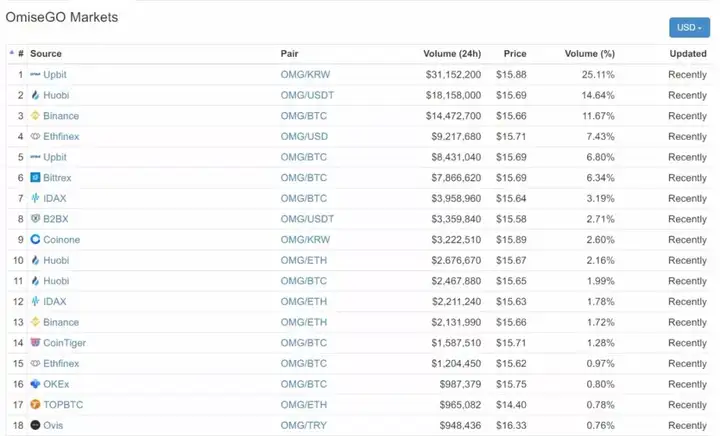
Task: Sort by the Volume (%) column header
Action: 590,54
